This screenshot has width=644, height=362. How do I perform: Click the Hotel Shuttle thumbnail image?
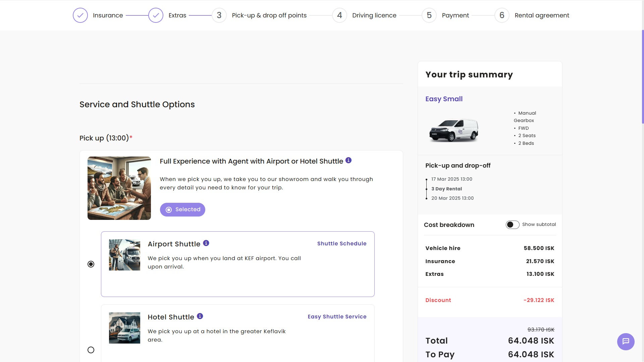[124, 328]
